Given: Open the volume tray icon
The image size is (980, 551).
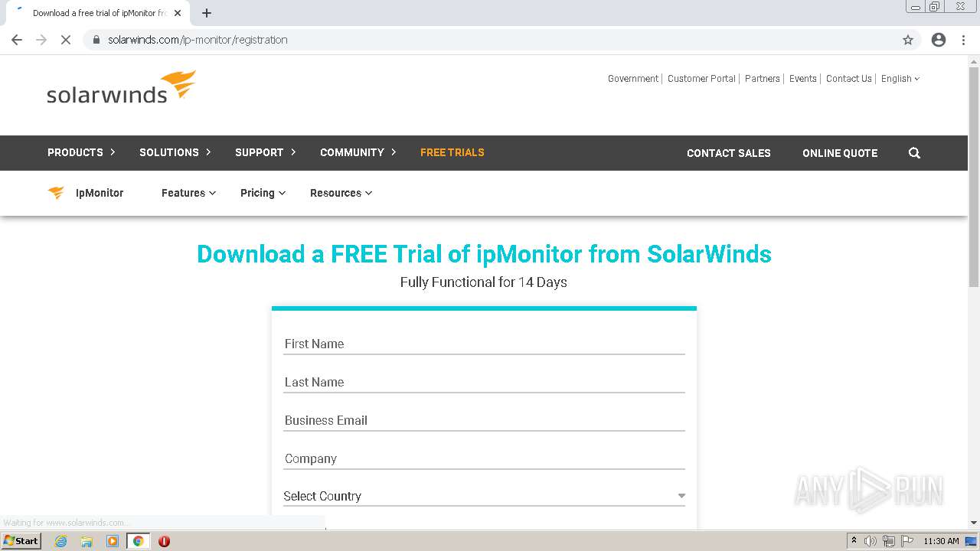Looking at the screenshot, I should [x=871, y=541].
